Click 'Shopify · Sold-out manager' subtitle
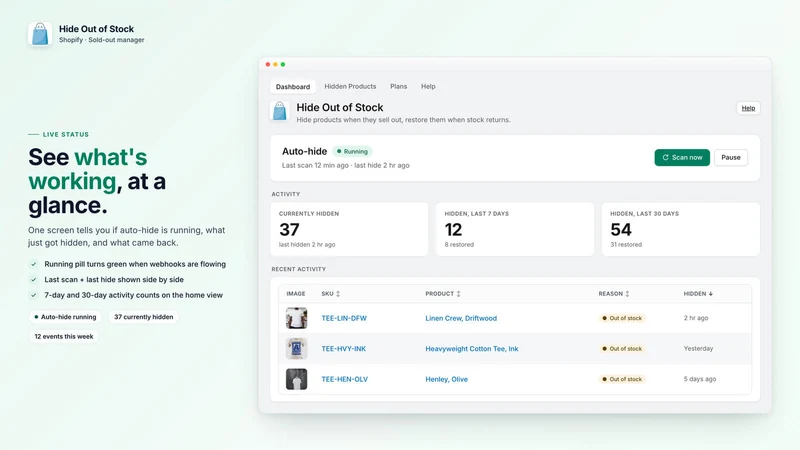This screenshot has width=800, height=450. 102,40
